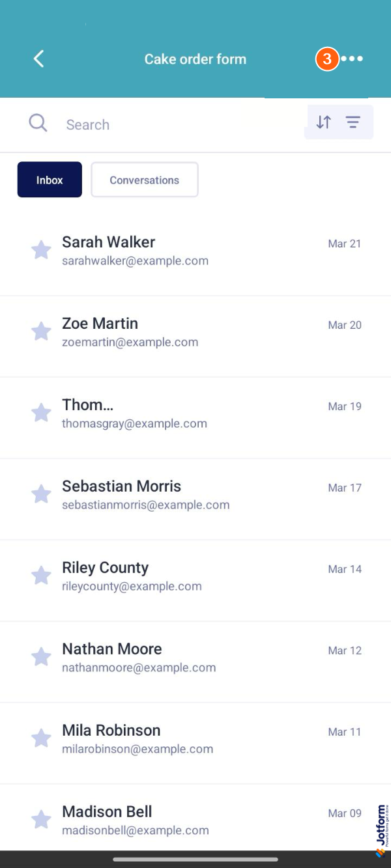Image resolution: width=391 pixels, height=868 pixels.
Task: Toggle star on Mila Robinson's entry
Action: point(41,738)
